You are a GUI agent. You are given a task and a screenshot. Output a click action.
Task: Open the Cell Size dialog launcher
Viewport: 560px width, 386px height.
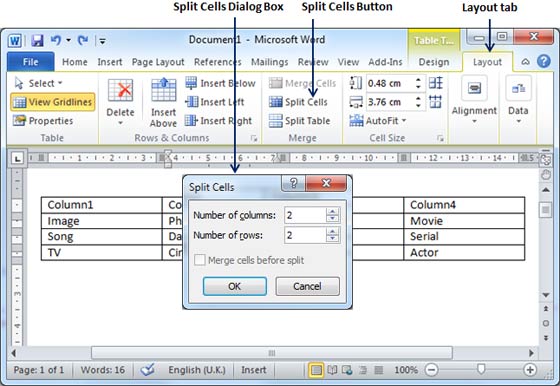tap(440, 138)
